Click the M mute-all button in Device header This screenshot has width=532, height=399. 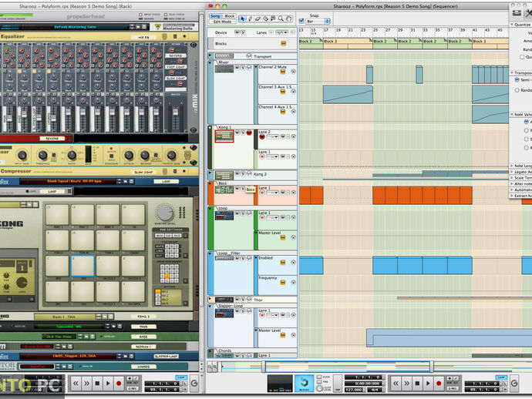(237, 32)
